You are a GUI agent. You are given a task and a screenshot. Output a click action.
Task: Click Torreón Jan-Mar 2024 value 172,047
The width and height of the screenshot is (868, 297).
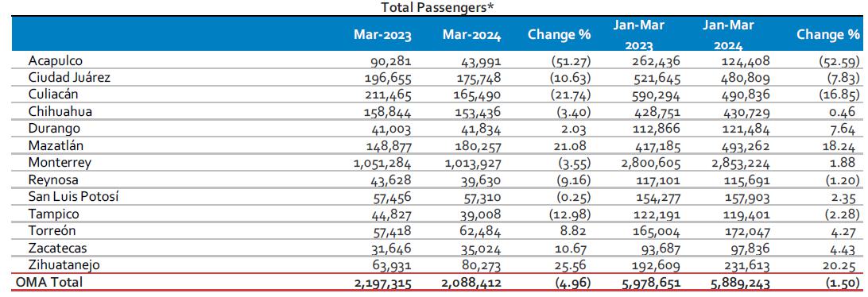(x=745, y=231)
